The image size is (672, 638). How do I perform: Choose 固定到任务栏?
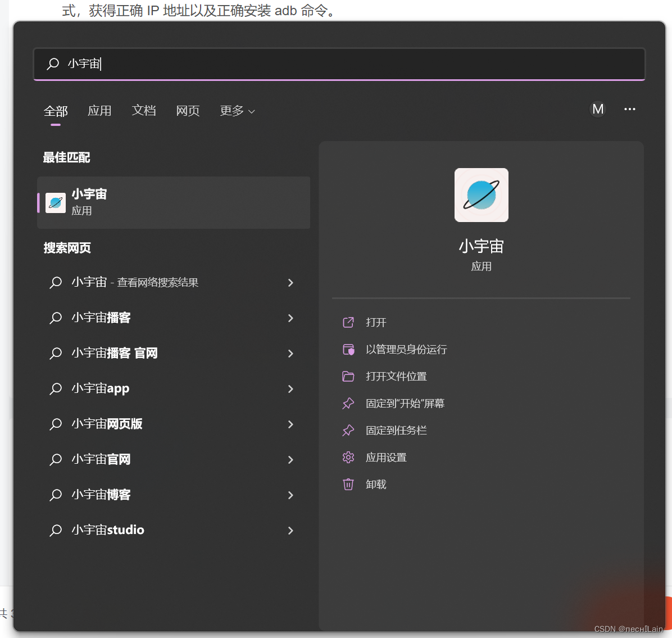tap(397, 431)
